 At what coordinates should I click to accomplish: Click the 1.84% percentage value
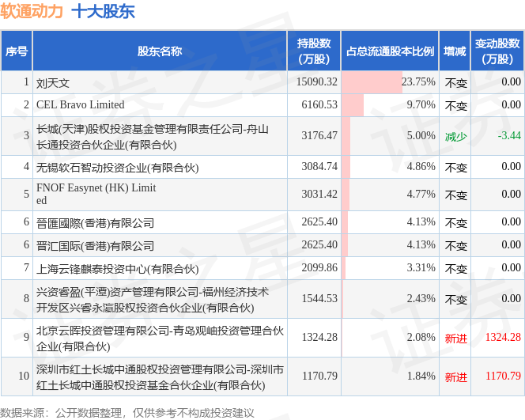click(x=421, y=376)
